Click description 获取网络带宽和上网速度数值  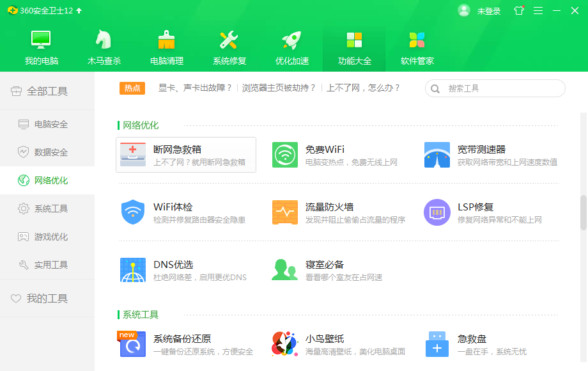pyautogui.click(x=507, y=162)
